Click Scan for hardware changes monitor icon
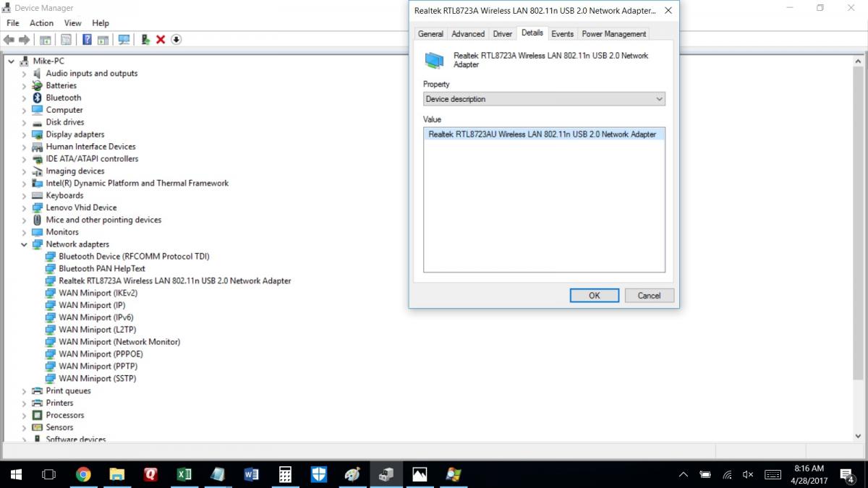This screenshot has width=868, height=488. (124, 40)
